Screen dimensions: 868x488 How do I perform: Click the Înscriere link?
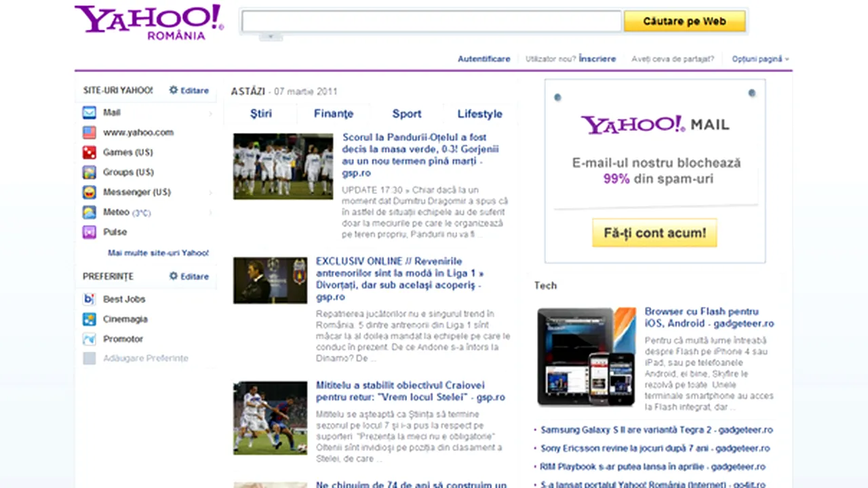pos(597,59)
